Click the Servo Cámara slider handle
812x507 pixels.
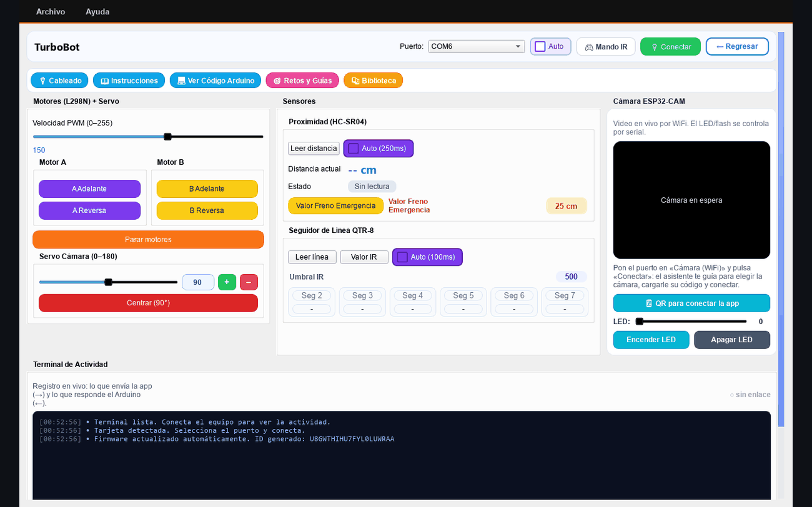[108, 282]
